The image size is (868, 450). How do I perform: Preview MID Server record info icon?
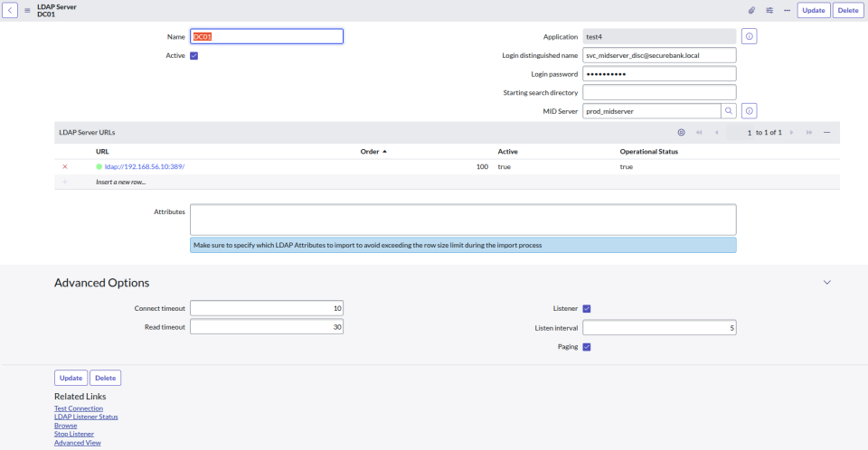point(749,111)
